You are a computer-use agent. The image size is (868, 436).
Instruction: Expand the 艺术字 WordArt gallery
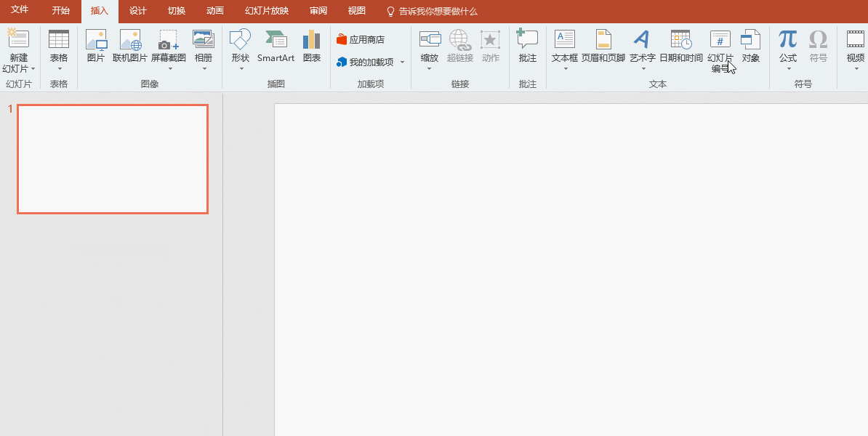click(643, 68)
